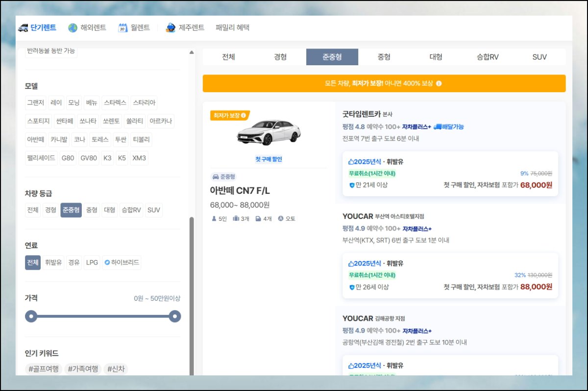Click 첫 구매 할인 label under car image
This screenshot has width=588, height=391.
click(x=269, y=159)
